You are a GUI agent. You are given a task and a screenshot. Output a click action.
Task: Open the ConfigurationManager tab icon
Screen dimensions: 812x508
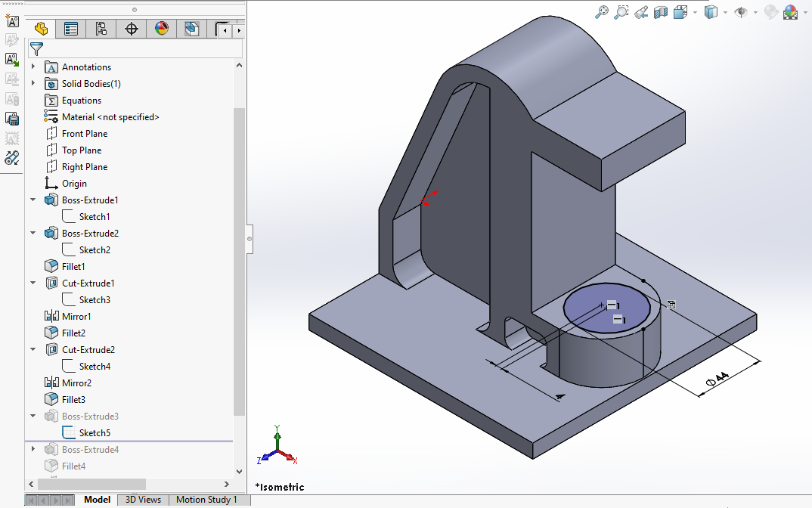tap(101, 29)
